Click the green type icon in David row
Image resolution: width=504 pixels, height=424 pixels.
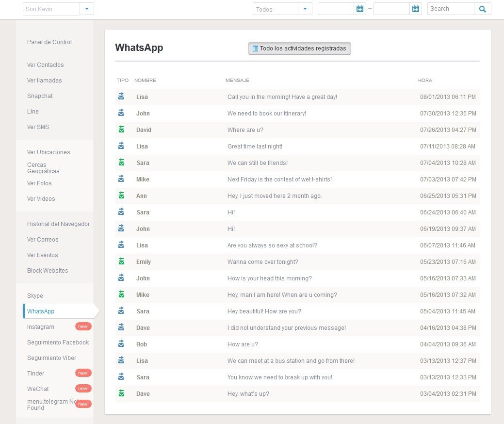[x=121, y=129]
